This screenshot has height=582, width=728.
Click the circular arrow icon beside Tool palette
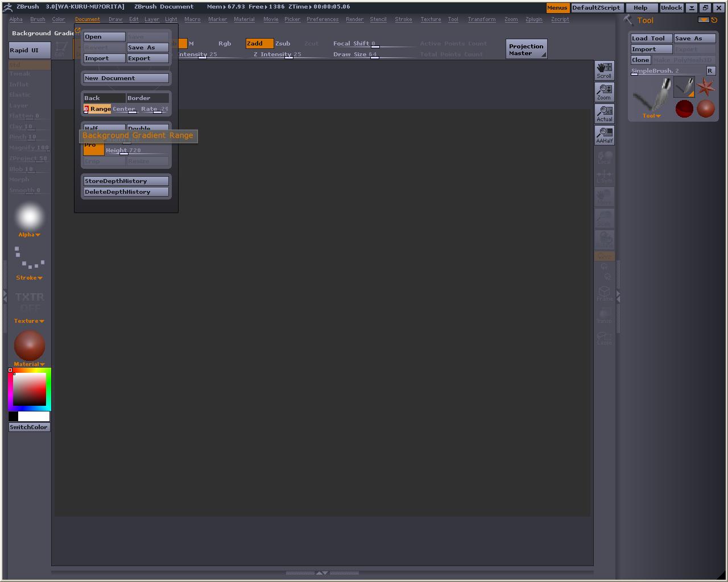point(714,20)
